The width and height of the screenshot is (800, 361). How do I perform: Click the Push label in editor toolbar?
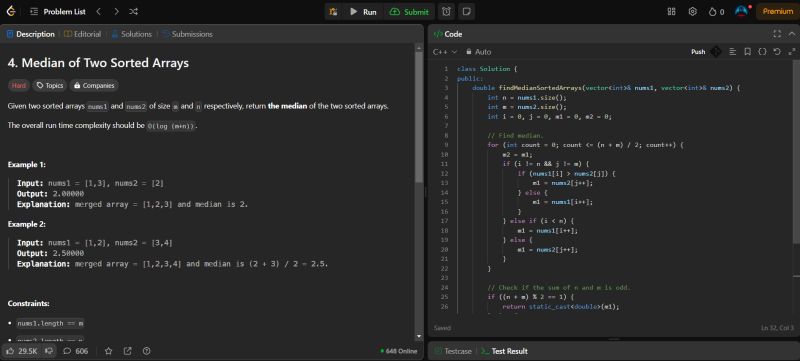[698, 51]
